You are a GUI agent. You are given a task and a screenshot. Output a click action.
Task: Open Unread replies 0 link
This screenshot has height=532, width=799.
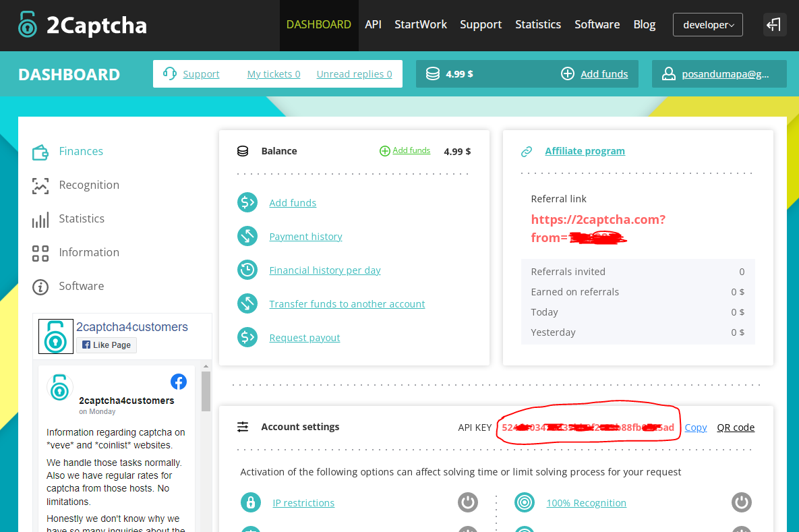(x=354, y=74)
